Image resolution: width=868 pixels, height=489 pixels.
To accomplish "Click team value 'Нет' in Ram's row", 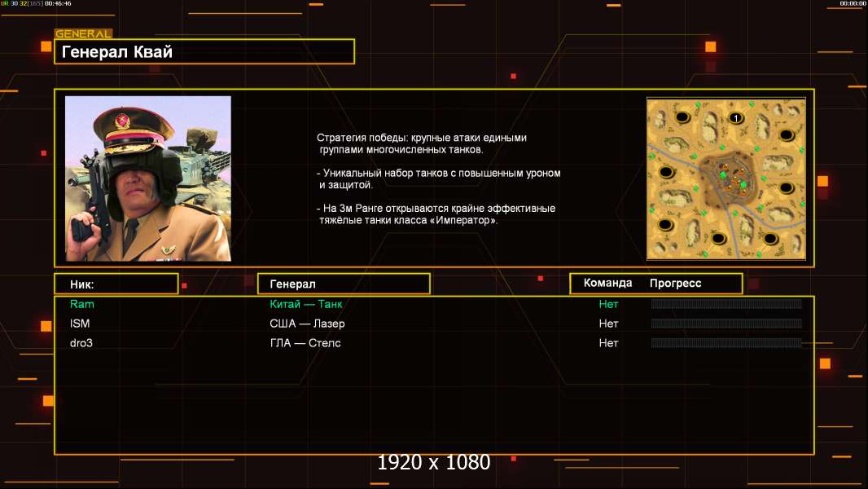I will [x=608, y=304].
